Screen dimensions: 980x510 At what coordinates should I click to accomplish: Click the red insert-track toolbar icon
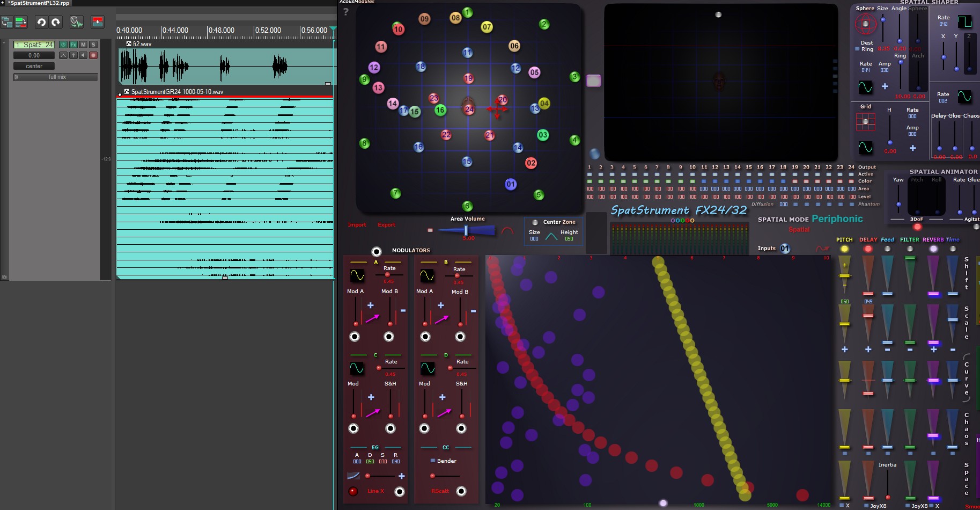point(98,22)
